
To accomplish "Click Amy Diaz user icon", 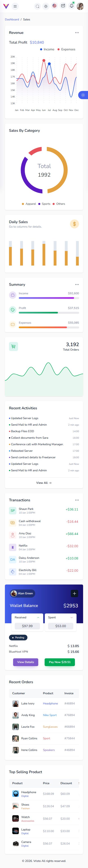I will pyautogui.click(x=12, y=535).
